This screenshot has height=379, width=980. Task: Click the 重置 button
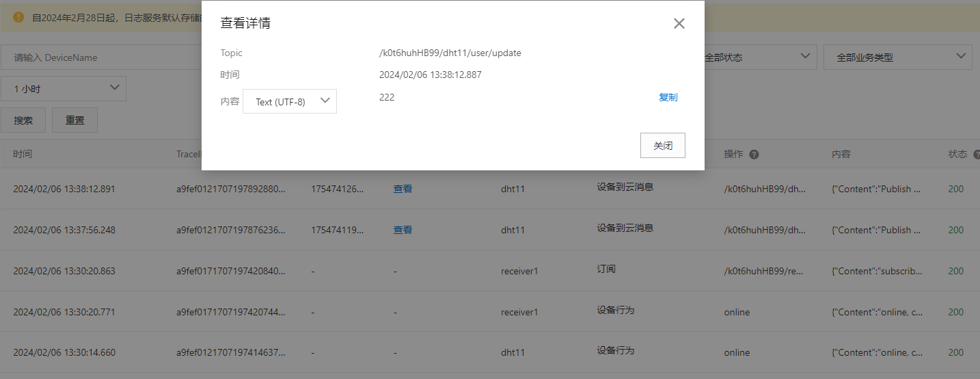(x=75, y=120)
